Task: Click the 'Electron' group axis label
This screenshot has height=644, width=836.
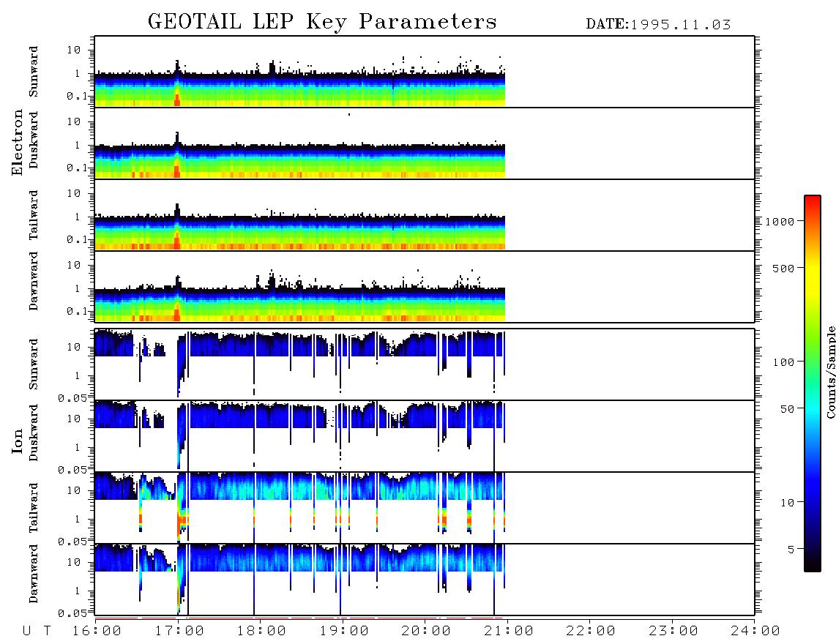Action: click(x=18, y=142)
